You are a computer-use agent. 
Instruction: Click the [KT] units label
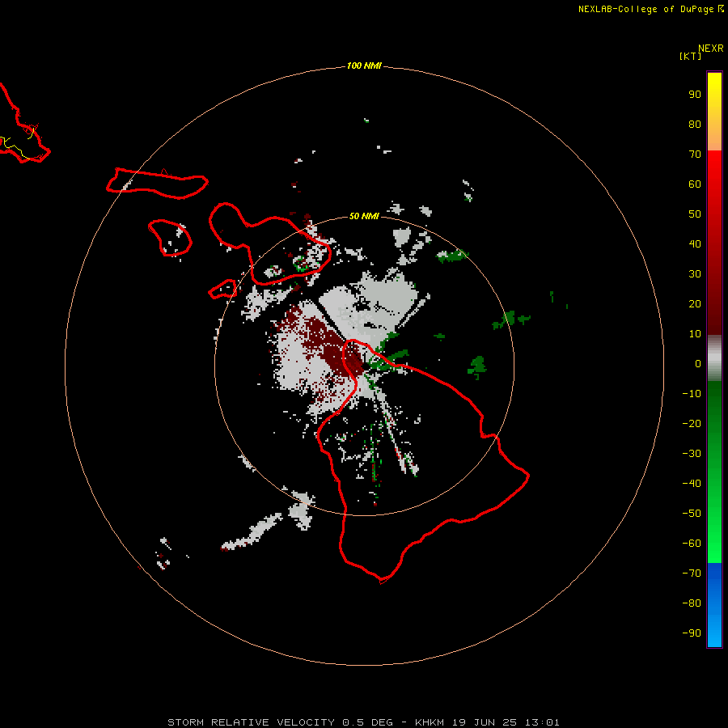point(690,56)
